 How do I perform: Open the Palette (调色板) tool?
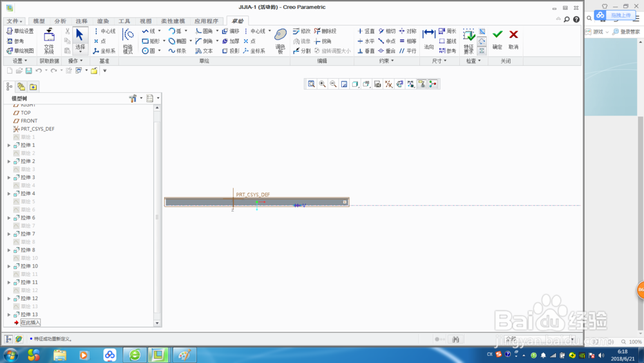point(281,41)
